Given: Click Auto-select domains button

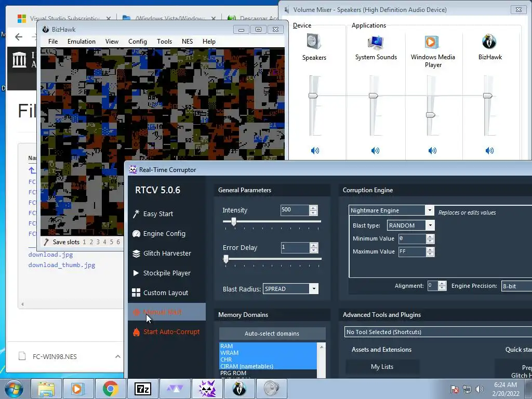Looking at the screenshot, I should [272, 334].
